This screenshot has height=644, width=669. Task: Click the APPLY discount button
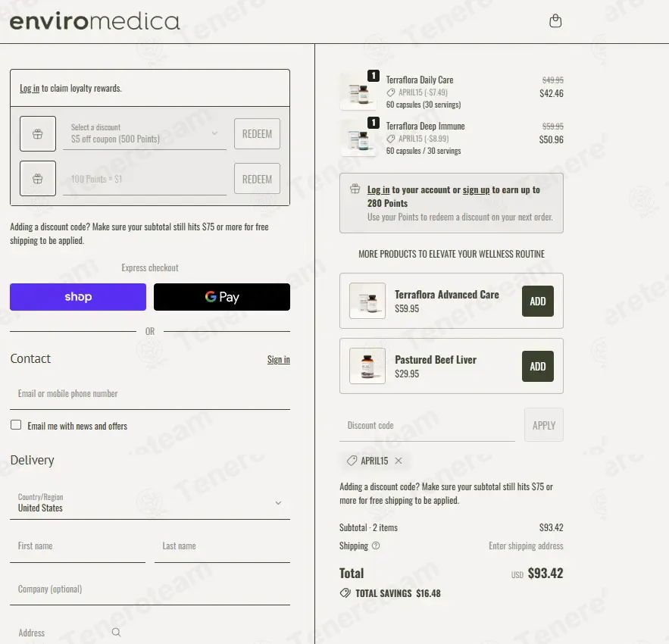coord(543,425)
